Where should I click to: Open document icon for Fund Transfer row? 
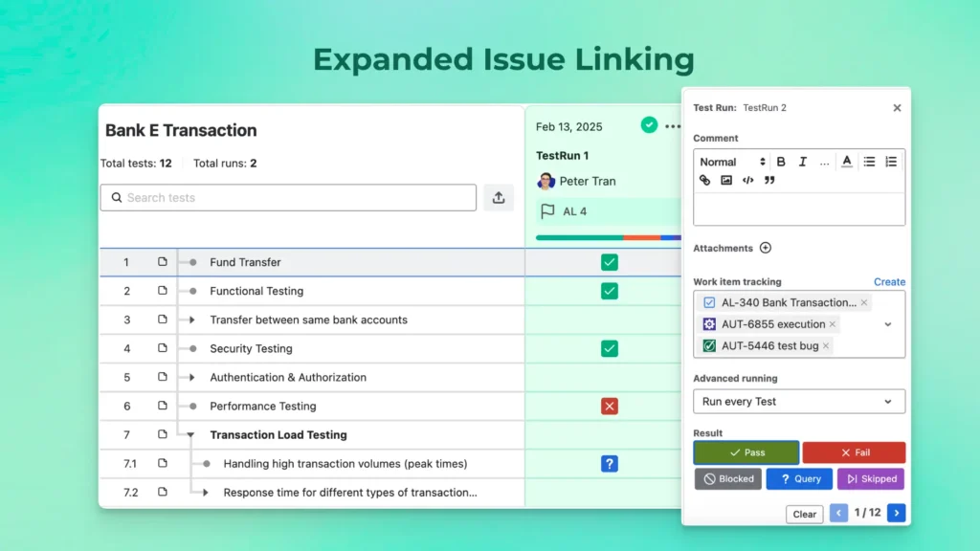pos(163,262)
